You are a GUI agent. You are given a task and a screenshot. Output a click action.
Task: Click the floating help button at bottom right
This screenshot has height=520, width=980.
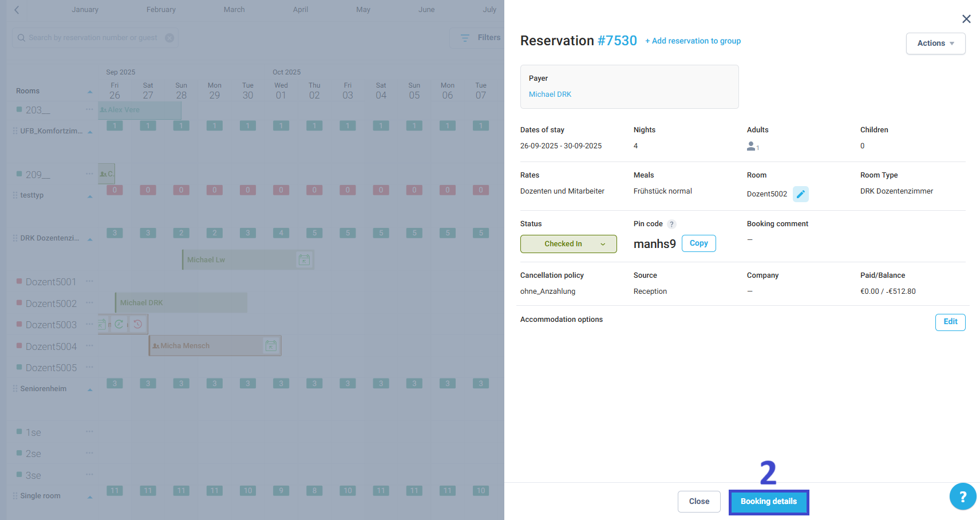click(x=963, y=497)
